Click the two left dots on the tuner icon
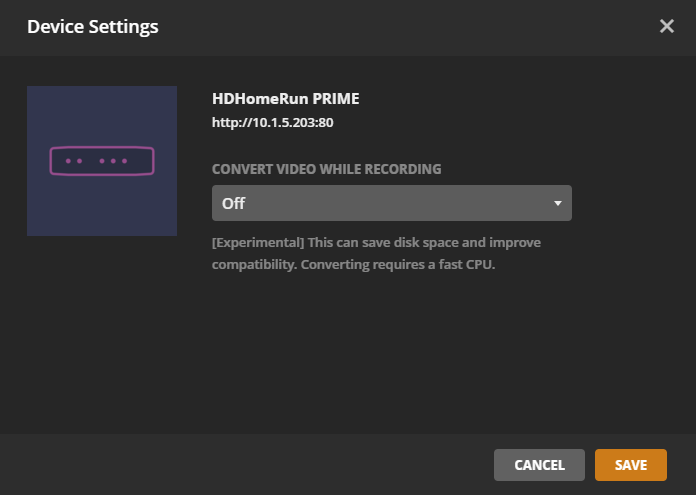This screenshot has width=696, height=495. [73, 161]
